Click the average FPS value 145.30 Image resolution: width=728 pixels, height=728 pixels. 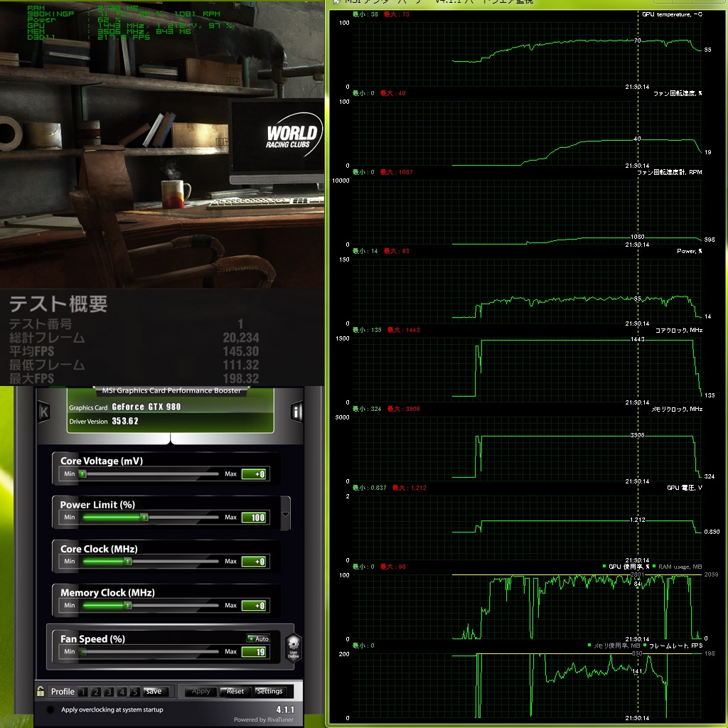240,351
